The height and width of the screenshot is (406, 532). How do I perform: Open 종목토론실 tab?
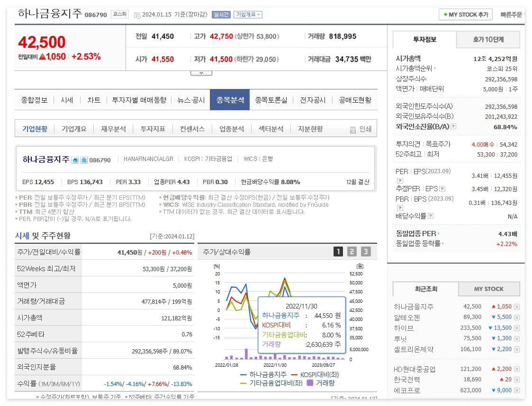(271, 100)
